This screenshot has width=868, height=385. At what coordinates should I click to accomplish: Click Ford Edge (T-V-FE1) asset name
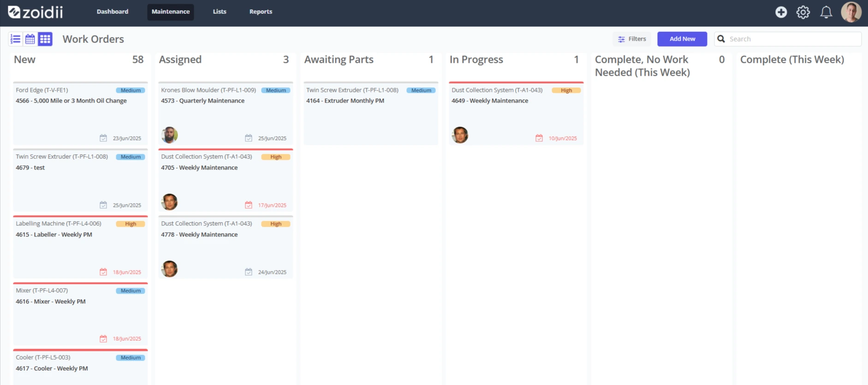42,90
